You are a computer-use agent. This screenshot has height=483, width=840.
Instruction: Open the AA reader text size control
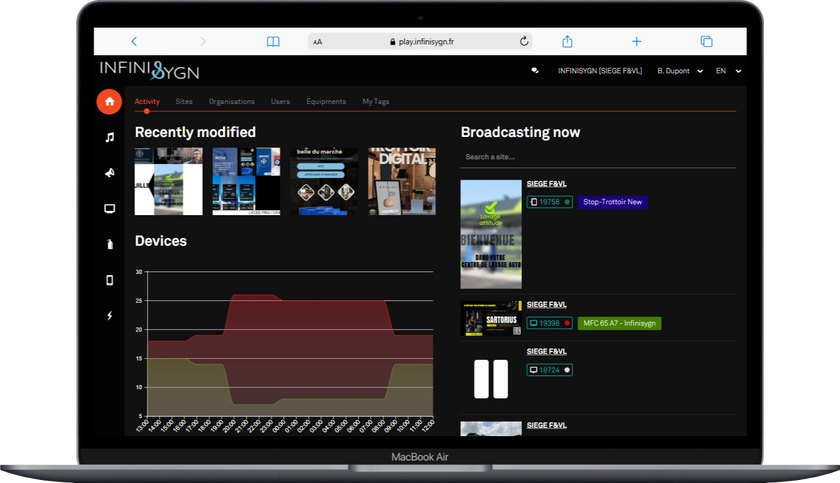[318, 42]
